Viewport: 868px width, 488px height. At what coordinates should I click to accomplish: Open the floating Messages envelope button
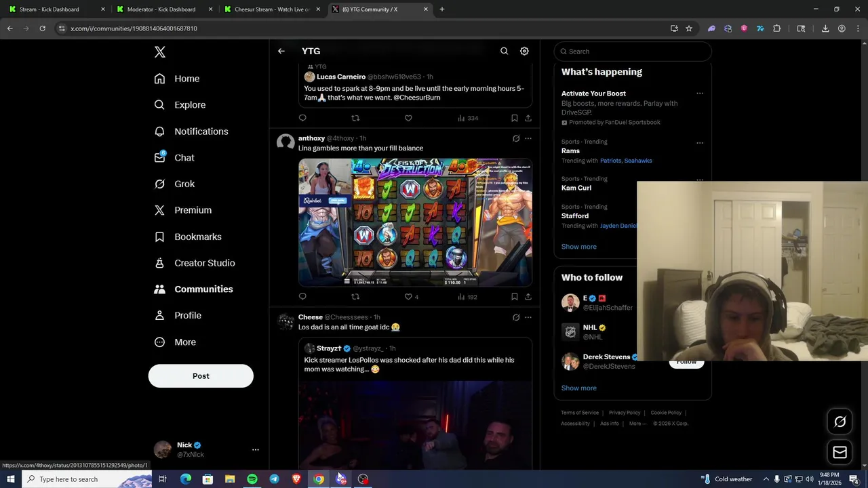(x=840, y=452)
